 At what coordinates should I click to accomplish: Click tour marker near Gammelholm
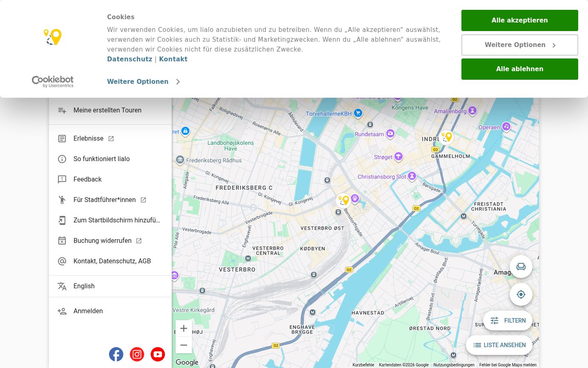[x=447, y=137]
